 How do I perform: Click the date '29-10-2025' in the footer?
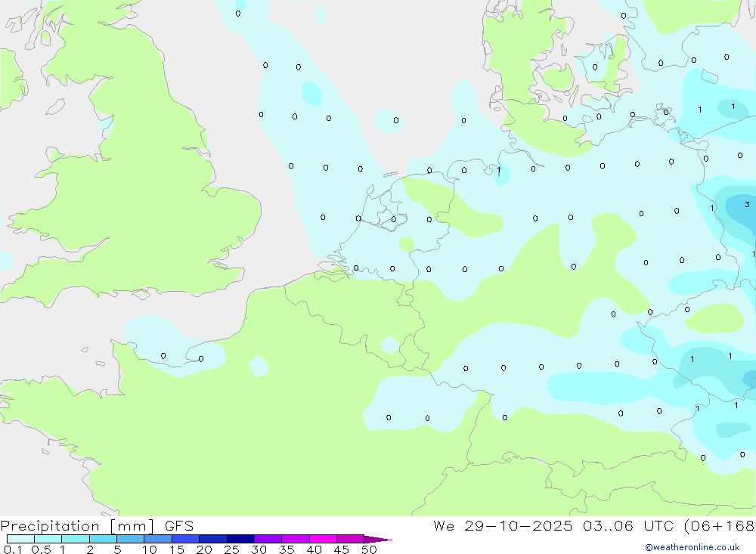[x=519, y=526]
